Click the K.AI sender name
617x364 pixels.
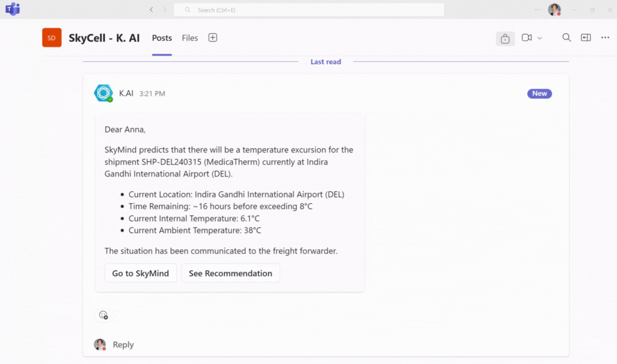tap(126, 93)
